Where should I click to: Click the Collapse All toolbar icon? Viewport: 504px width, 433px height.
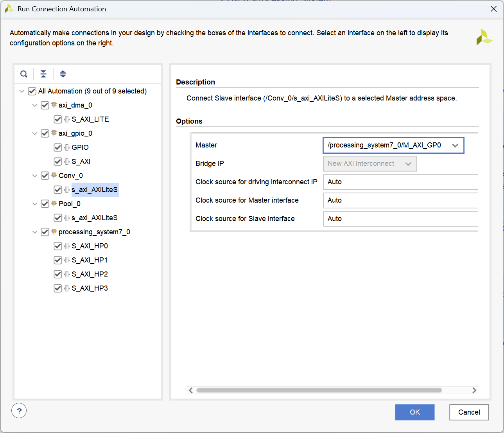point(43,74)
